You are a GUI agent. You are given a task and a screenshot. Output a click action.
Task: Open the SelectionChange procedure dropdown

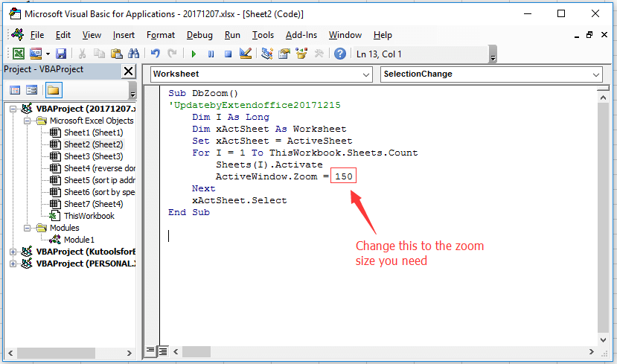pyautogui.click(x=491, y=74)
